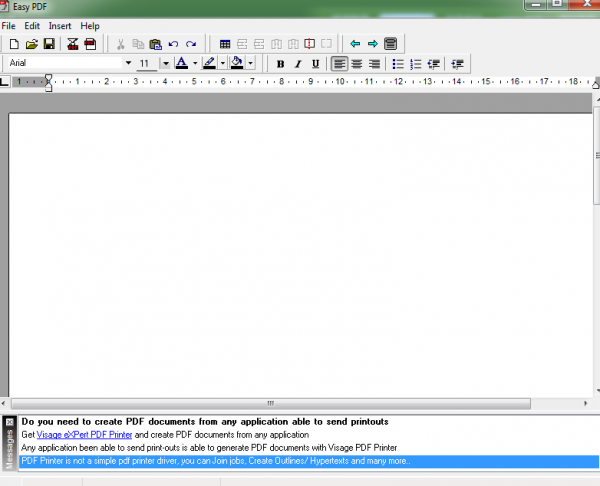Click the fill color paint bucket swatch
The image size is (600, 486).
pos(236,63)
